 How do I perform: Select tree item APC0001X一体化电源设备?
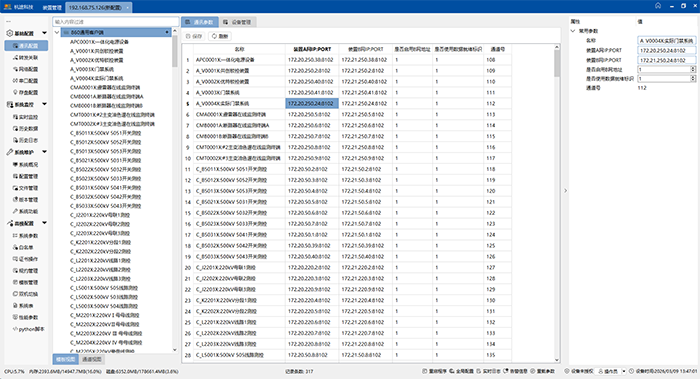[x=99, y=42]
